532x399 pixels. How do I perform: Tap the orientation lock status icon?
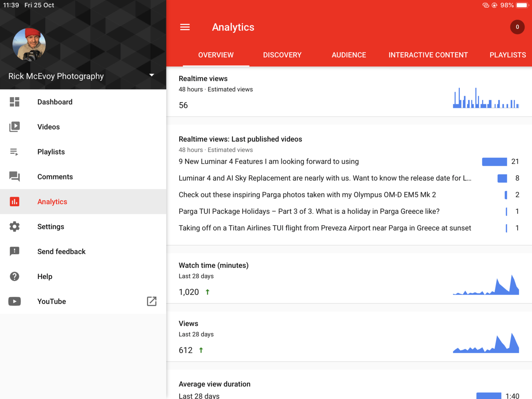point(495,5)
